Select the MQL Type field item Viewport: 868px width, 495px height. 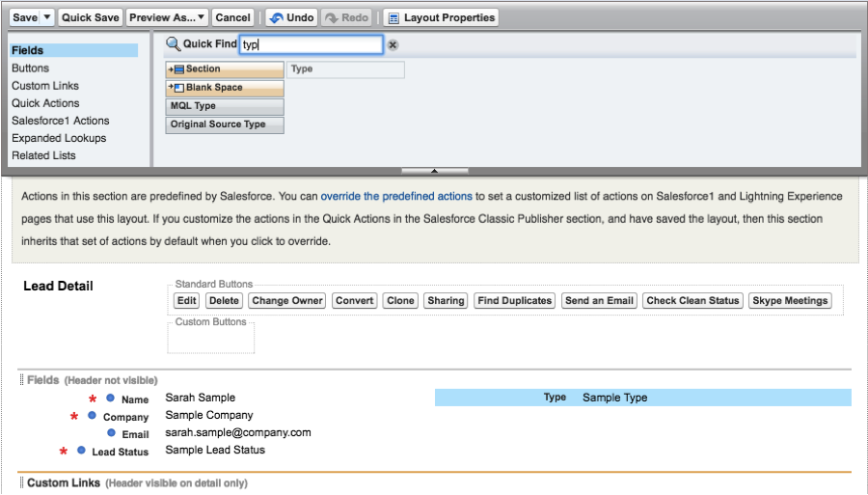pyautogui.click(x=225, y=106)
